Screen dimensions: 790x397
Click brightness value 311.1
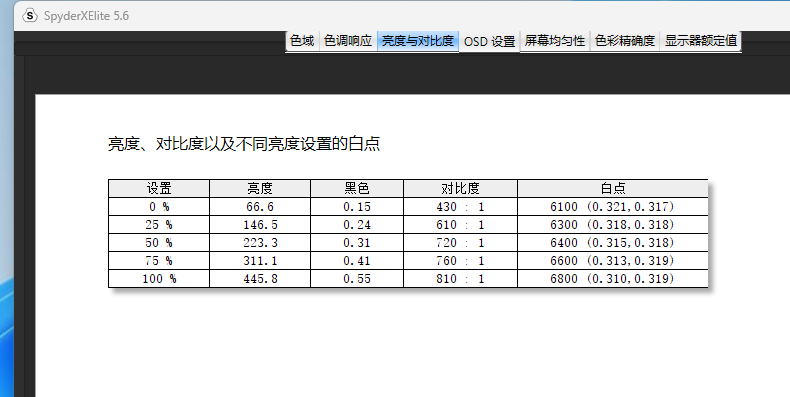click(260, 261)
